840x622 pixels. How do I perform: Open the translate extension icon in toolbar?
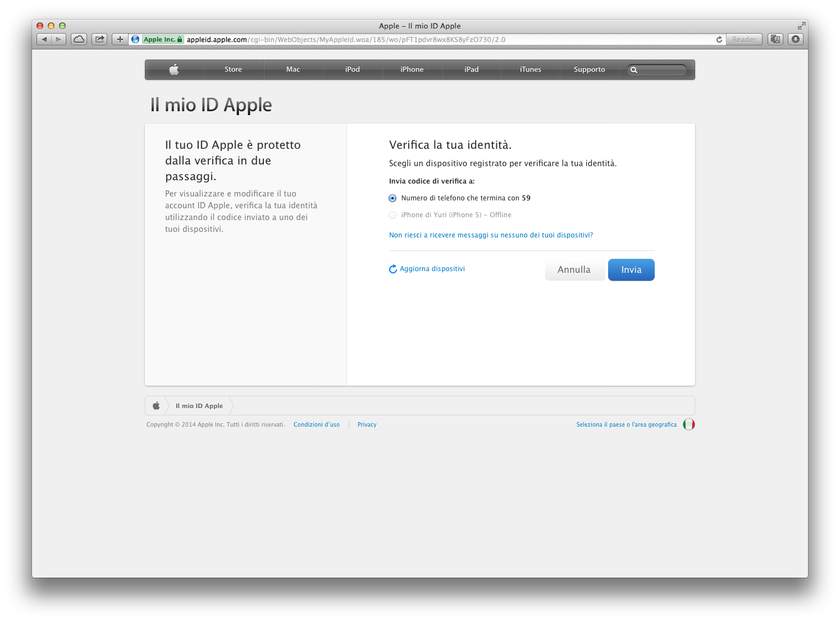point(775,39)
